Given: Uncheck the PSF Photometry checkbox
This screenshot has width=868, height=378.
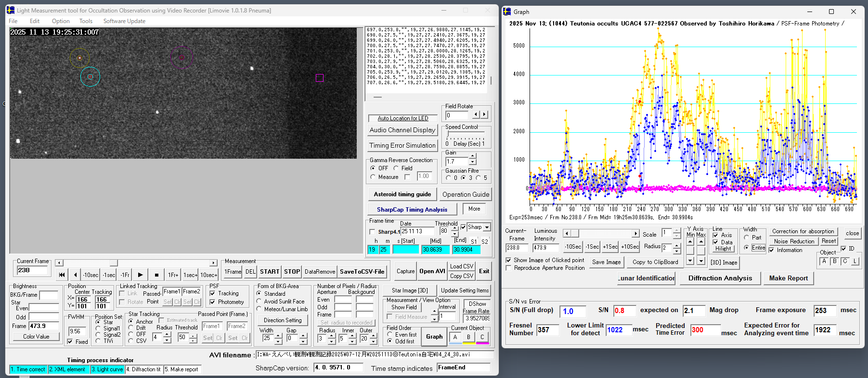Looking at the screenshot, I should tap(212, 302).
